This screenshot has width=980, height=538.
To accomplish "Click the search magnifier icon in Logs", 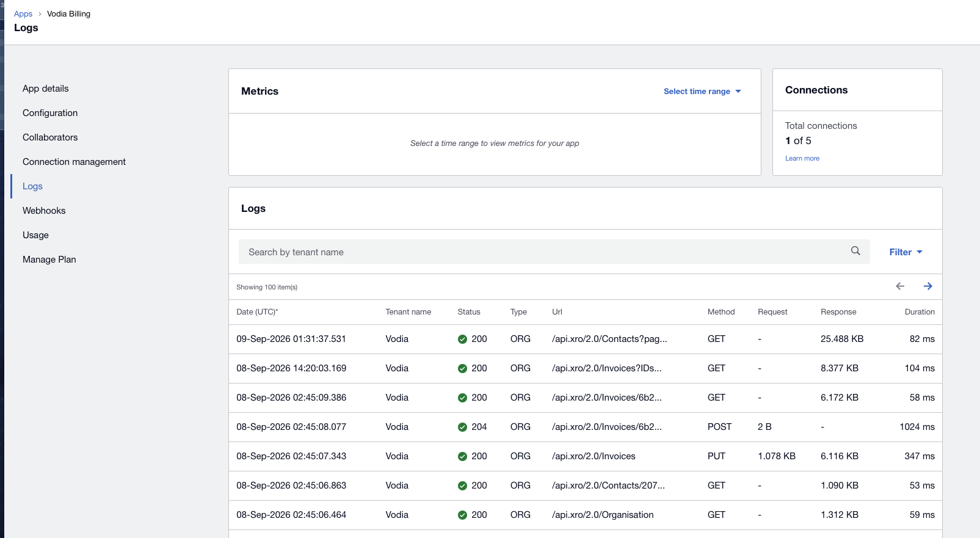I will (x=855, y=251).
